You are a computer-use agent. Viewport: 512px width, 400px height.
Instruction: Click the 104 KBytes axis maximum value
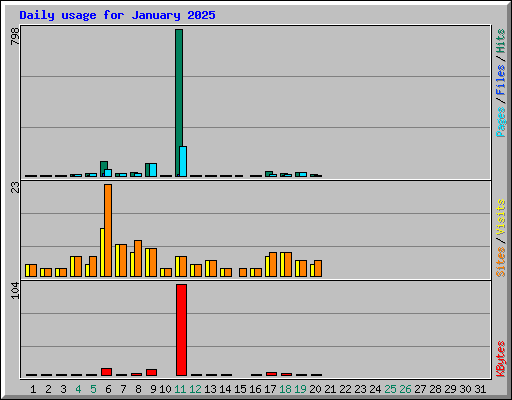(15, 291)
